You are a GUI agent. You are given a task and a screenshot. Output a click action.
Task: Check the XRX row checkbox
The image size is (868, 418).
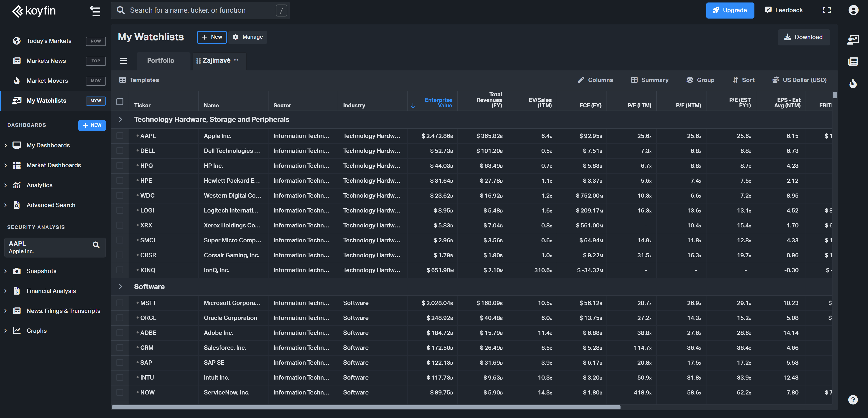(x=120, y=225)
